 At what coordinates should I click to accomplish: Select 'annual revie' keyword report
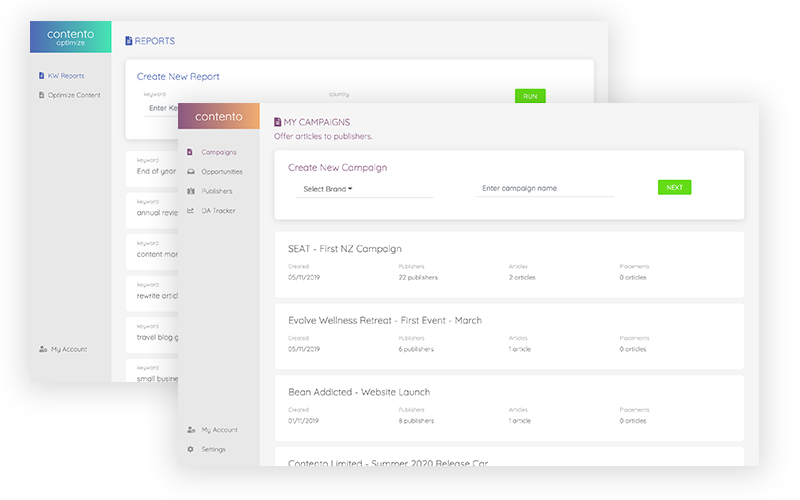click(152, 210)
